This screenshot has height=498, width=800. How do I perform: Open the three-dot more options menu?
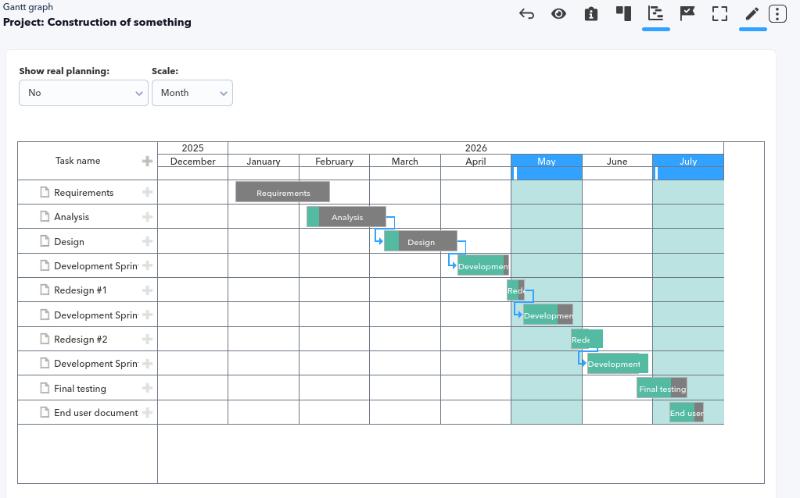coord(778,14)
